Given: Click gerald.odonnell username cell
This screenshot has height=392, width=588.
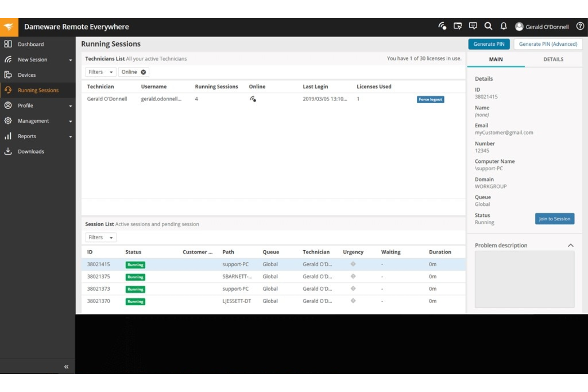Looking at the screenshot, I should click(161, 99).
